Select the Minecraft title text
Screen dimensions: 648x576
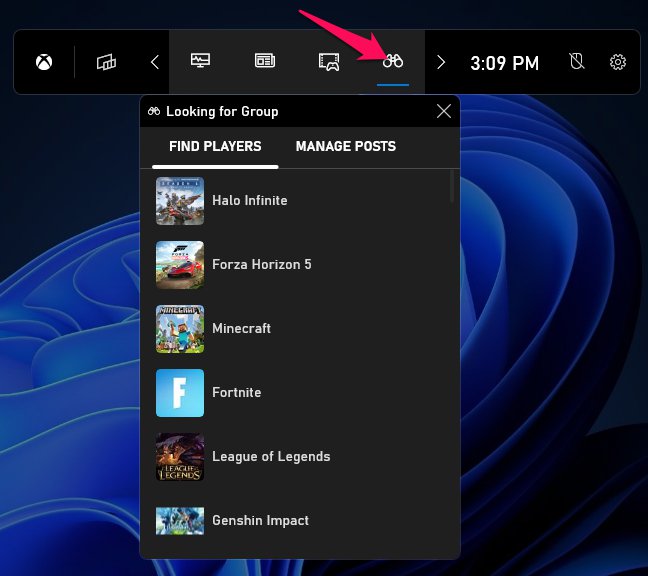pos(241,328)
